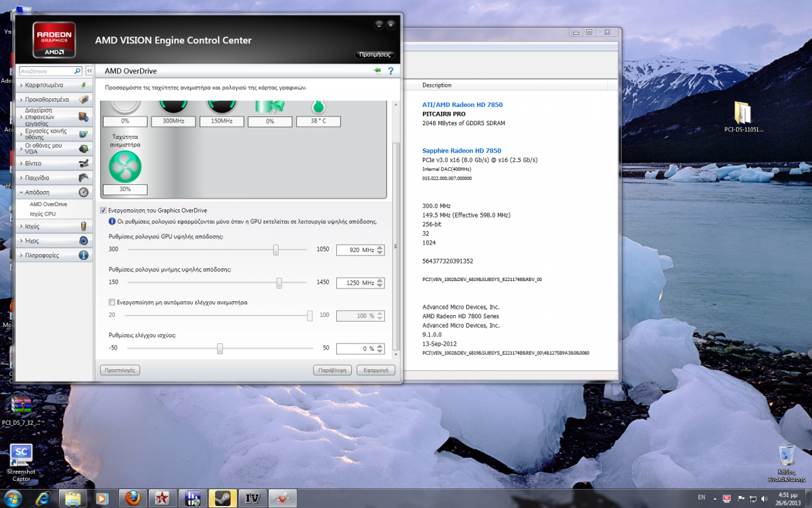Click the GTA IV taskbar icon
Image resolution: width=812 pixels, height=508 pixels.
pos(252,498)
